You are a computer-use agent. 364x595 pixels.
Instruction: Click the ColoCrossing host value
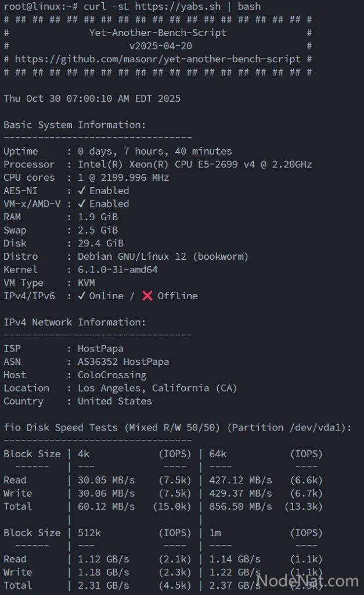coord(112,375)
